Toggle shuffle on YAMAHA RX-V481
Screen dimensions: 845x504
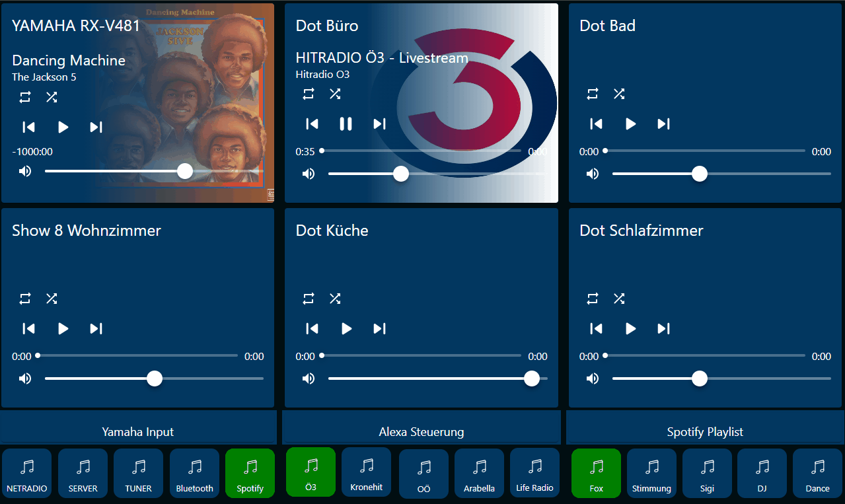coord(52,97)
